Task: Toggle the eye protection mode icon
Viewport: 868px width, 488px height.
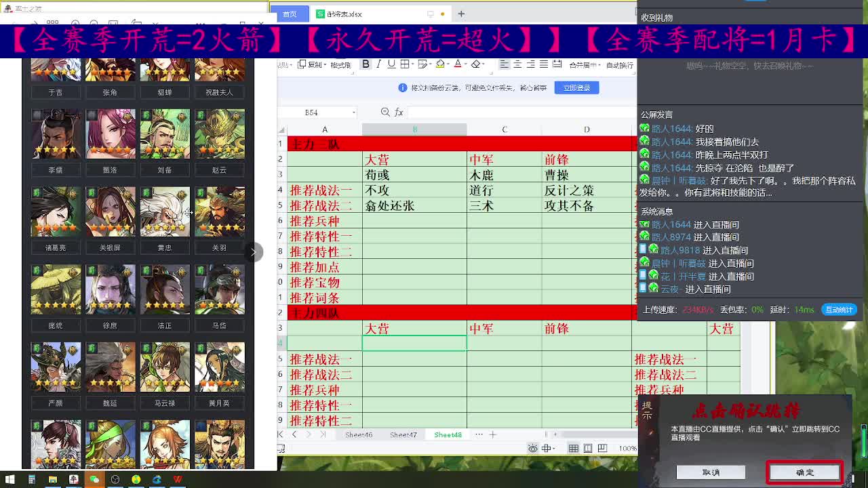Action: [x=533, y=448]
